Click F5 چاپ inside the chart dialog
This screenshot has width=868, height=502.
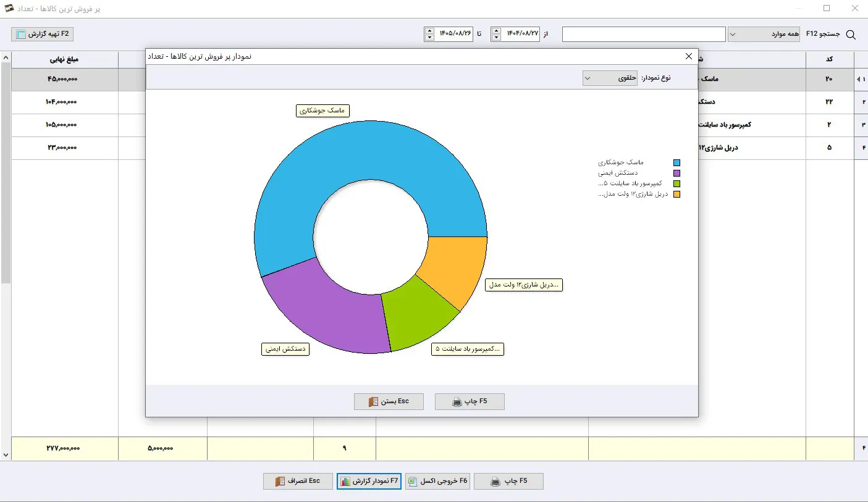click(470, 401)
